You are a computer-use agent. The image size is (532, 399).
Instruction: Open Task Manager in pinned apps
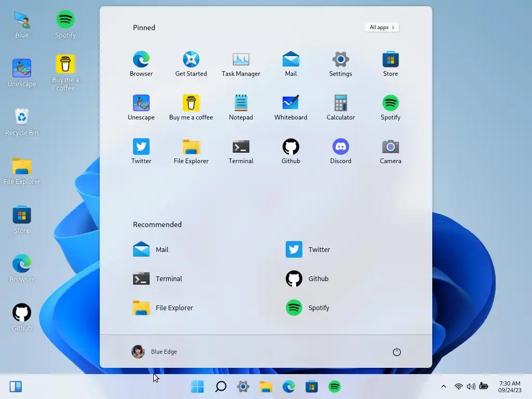coord(241,64)
